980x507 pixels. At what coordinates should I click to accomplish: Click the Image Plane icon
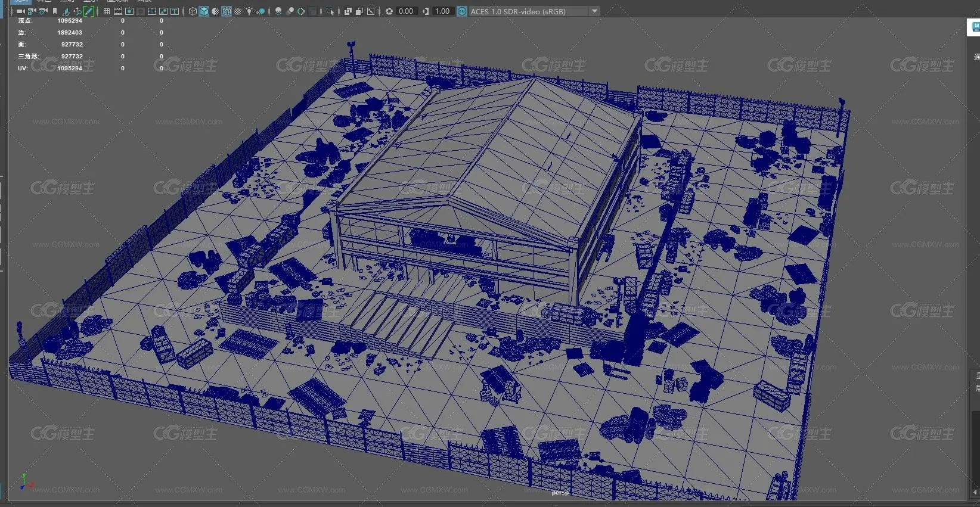click(x=66, y=11)
